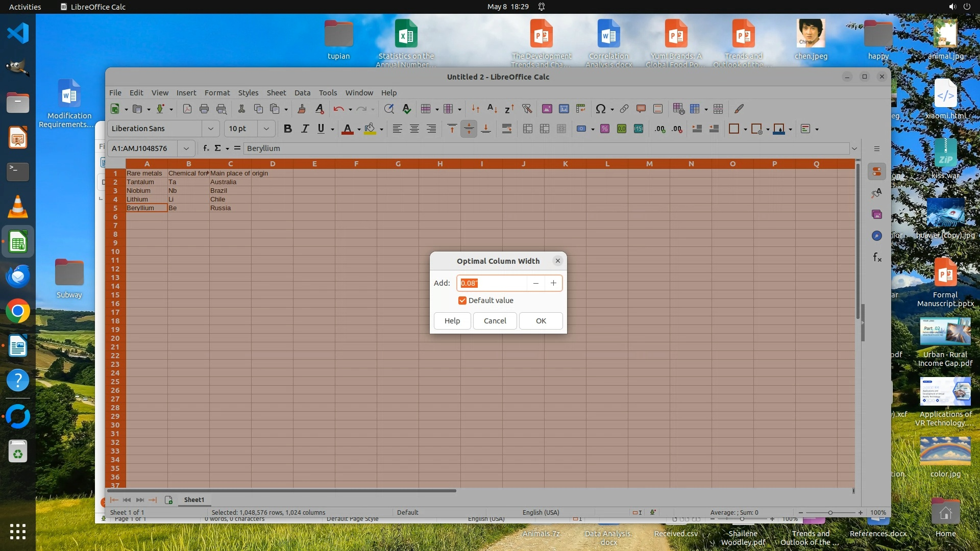This screenshot has height=551, width=980.
Task: Click the Sort Ascending icon
Action: pyautogui.click(x=492, y=109)
